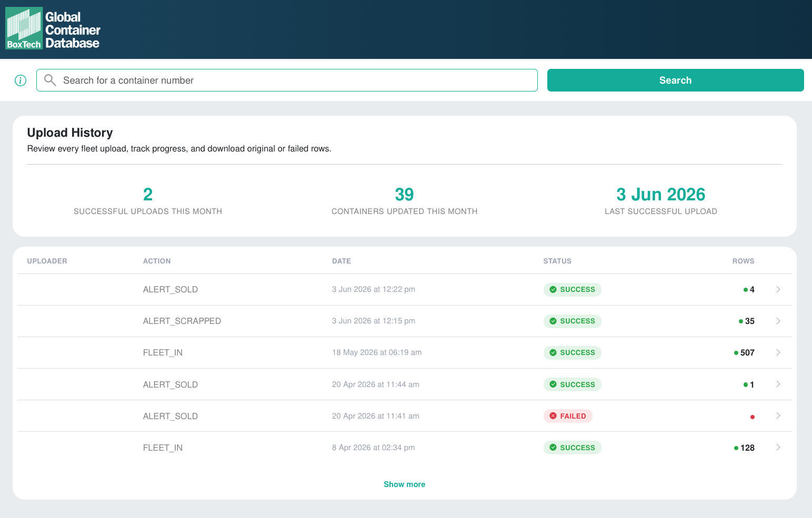Viewport: 812px width, 518px height.
Task: Expand the 3 Jun 12:22 pm ALERT_SOLD row chevron
Action: [778, 289]
